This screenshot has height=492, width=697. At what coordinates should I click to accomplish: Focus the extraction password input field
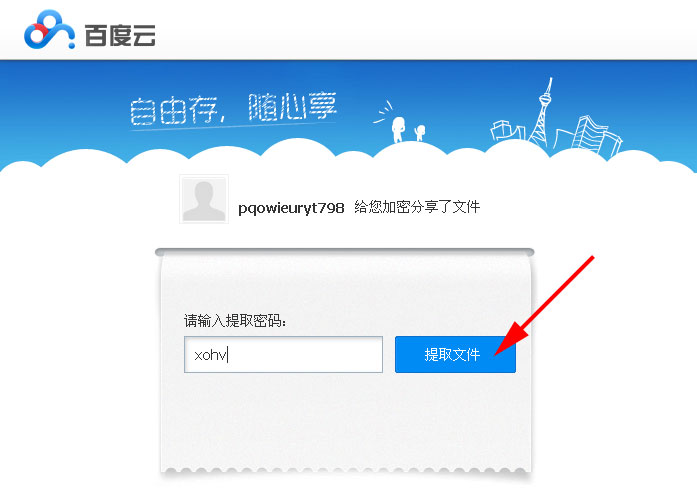[x=283, y=354]
